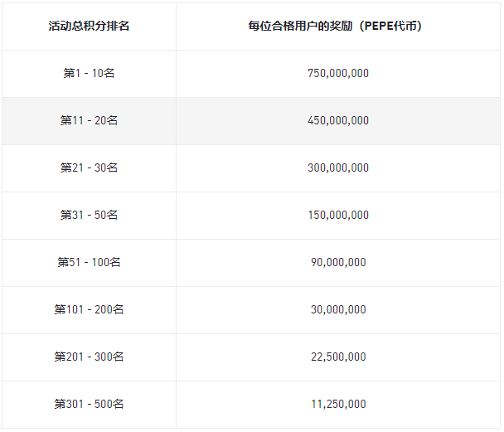Select the 150,000,000 reward value

pyautogui.click(x=337, y=215)
